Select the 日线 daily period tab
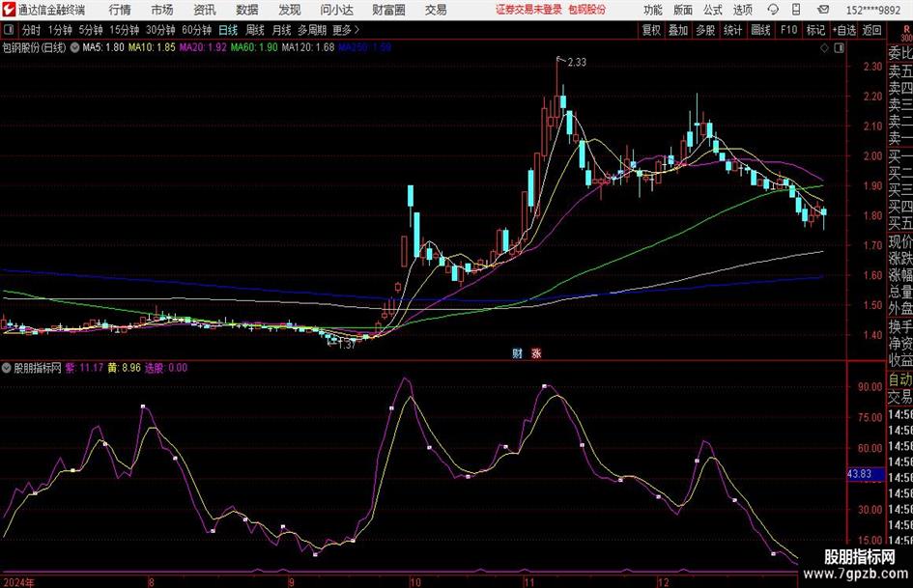This screenshot has width=913, height=588. click(228, 30)
